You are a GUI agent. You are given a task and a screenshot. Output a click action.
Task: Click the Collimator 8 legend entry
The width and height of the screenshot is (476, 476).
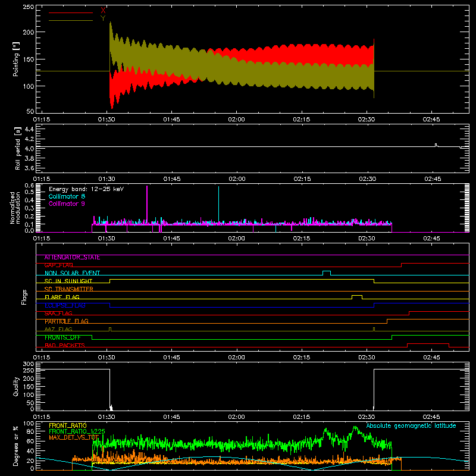67,196
